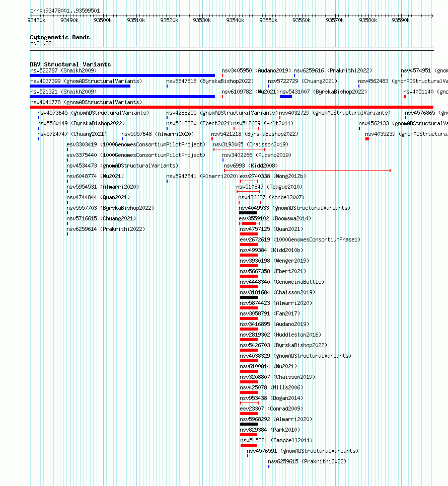Open nsv3416895 (Audano2019) variant
Screen dimensions: 448x486
pyautogui.click(x=274, y=323)
